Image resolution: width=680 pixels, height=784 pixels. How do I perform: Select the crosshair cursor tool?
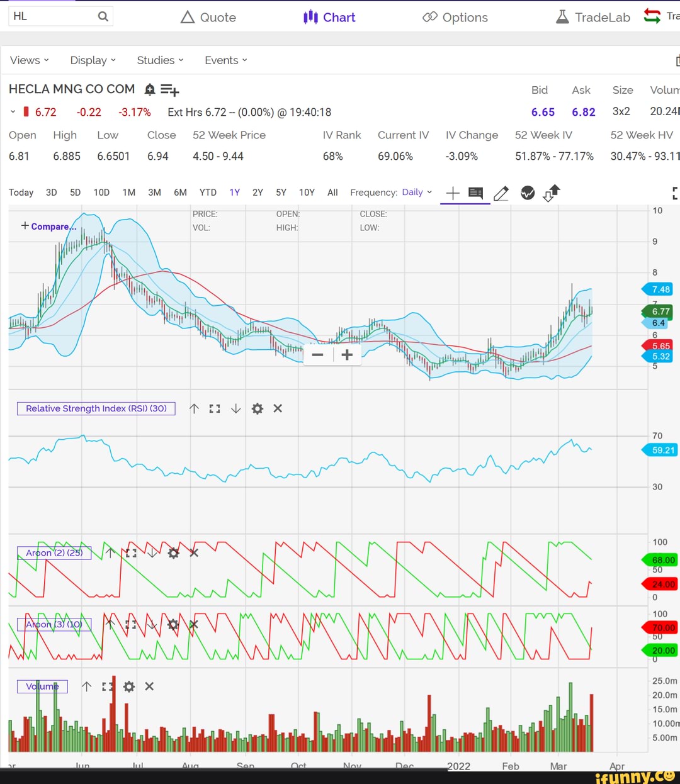tap(452, 193)
